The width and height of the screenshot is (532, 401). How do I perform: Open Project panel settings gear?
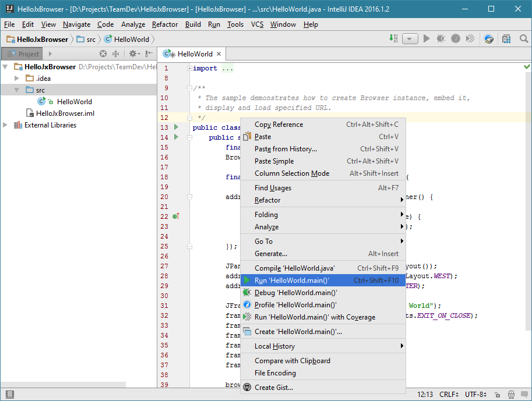[x=134, y=54]
